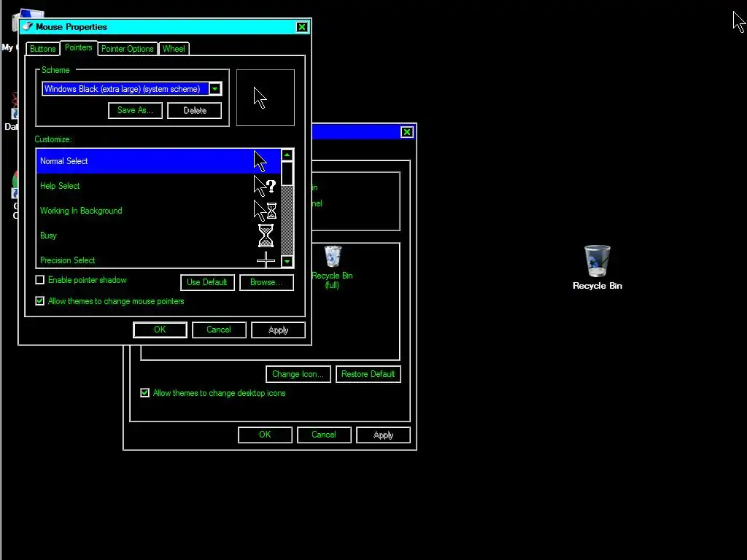The height and width of the screenshot is (560, 747).
Task: Open the Pointer Options tab
Action: (x=127, y=49)
